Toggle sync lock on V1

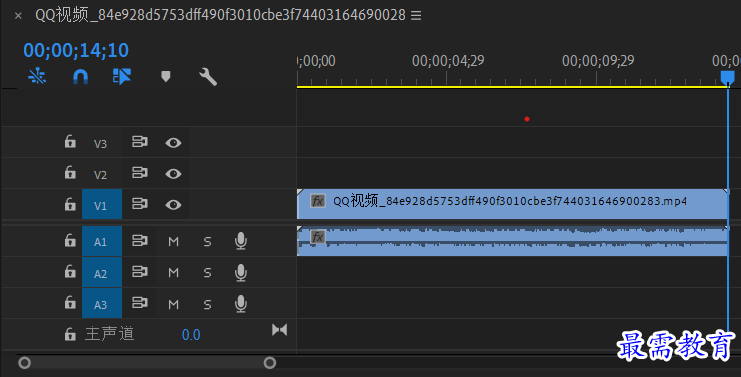click(x=139, y=204)
